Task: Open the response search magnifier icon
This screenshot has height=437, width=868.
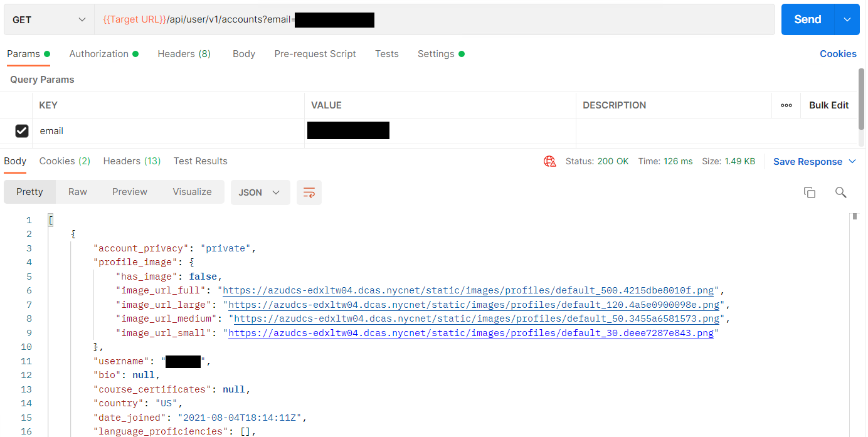Action: click(x=841, y=192)
